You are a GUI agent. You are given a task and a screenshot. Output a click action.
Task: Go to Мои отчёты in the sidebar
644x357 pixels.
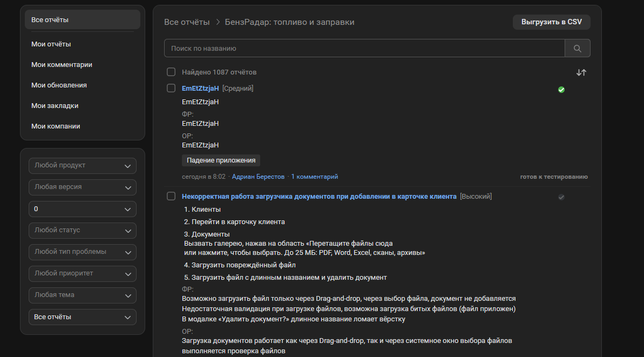tap(51, 44)
